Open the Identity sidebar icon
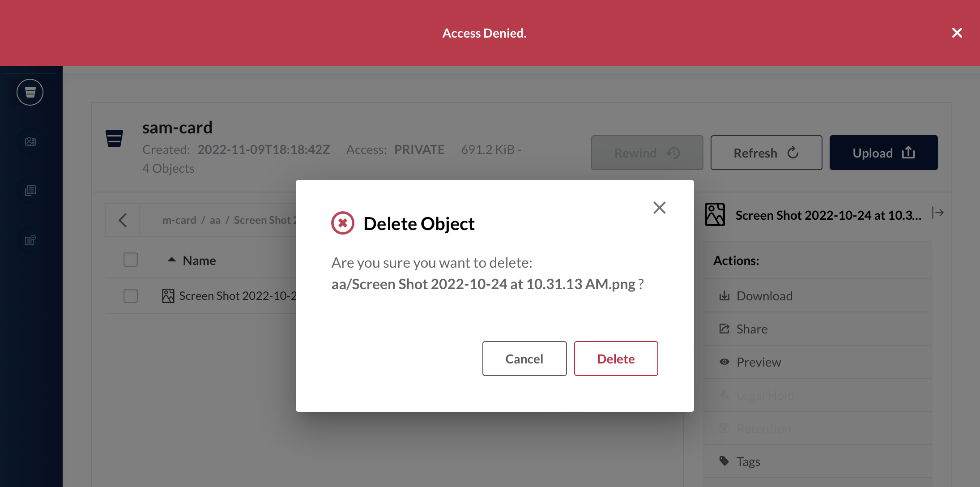980x487 pixels. [30, 141]
